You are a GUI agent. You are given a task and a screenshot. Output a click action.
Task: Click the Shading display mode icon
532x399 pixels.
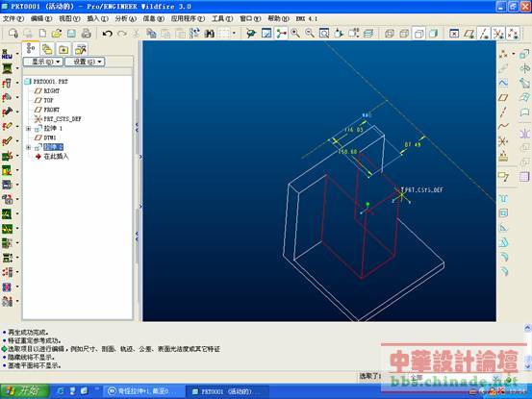(433, 34)
